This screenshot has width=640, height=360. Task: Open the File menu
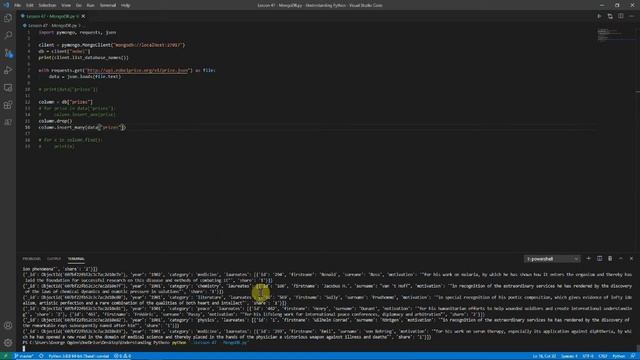(x=18, y=5)
